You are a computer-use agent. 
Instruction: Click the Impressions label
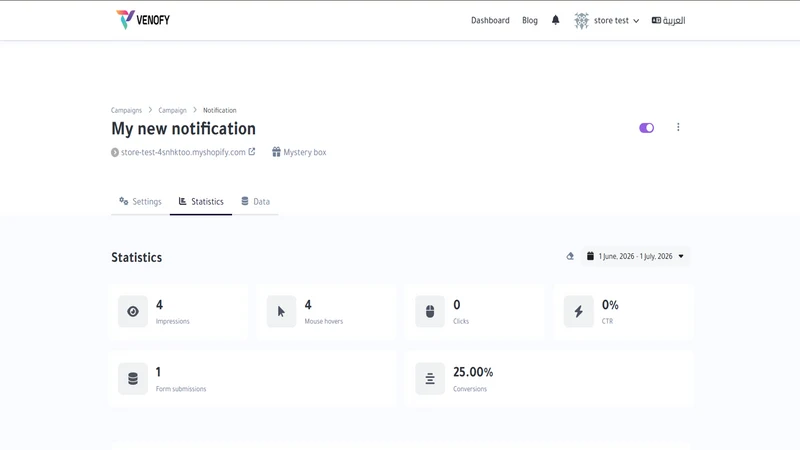172,321
